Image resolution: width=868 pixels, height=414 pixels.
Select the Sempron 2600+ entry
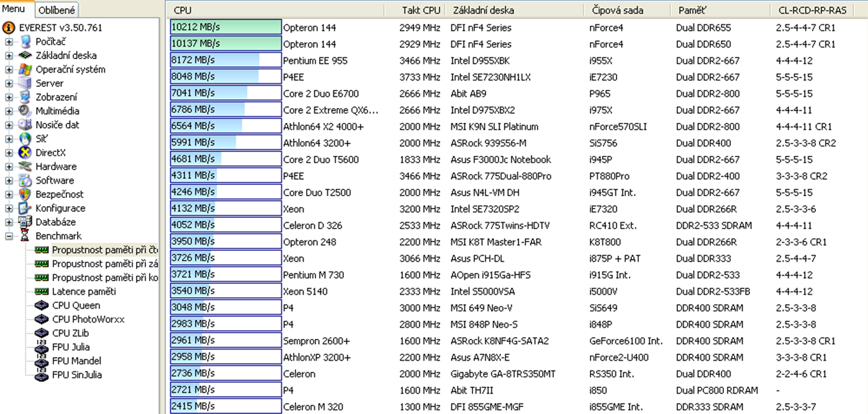coord(317,341)
